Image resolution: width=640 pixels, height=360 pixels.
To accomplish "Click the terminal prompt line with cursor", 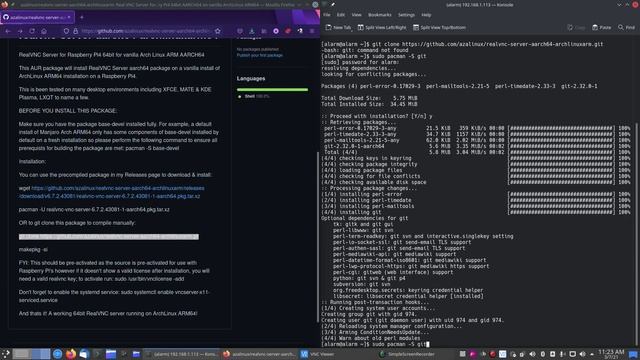I will 376,344.
